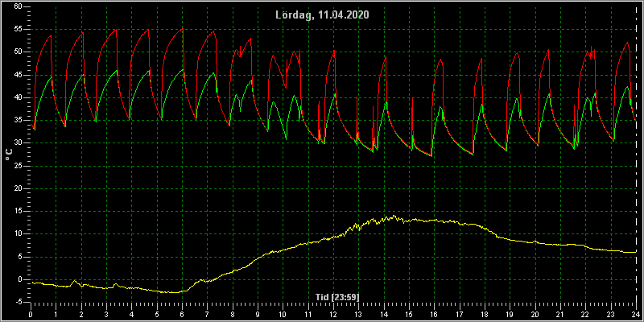Click the °C y-axis unit label
The image size is (644, 322).
click(x=9, y=155)
